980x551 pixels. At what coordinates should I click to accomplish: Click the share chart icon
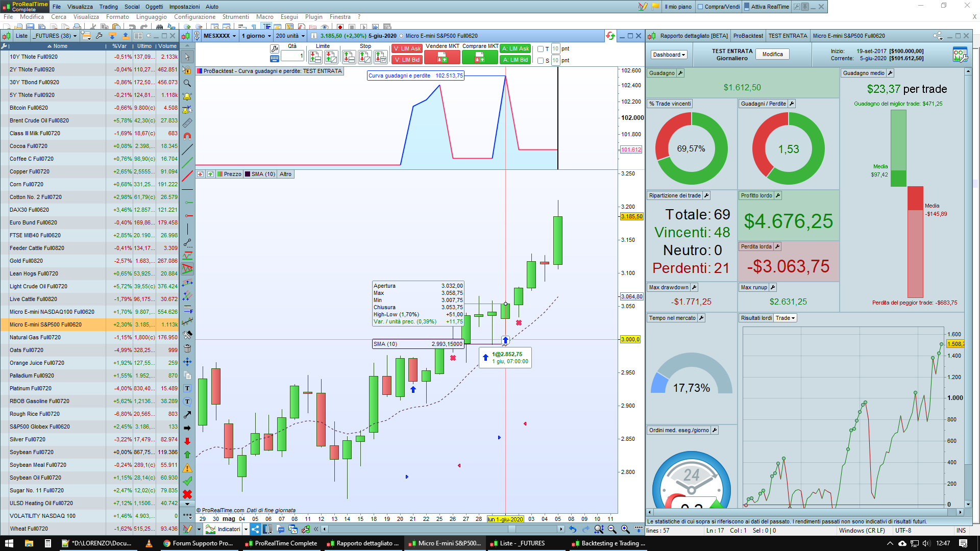[x=255, y=529]
